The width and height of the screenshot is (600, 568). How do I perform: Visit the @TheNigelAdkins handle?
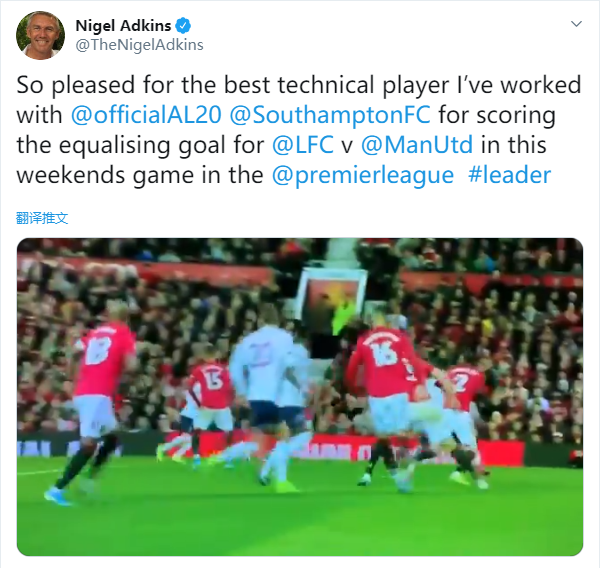(x=139, y=45)
